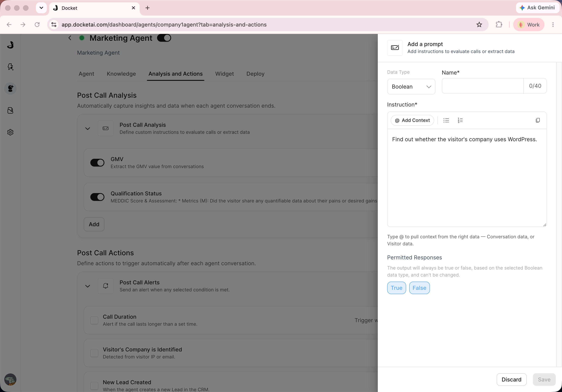View site information icon in address bar
This screenshot has height=392, width=562.
coord(54,24)
